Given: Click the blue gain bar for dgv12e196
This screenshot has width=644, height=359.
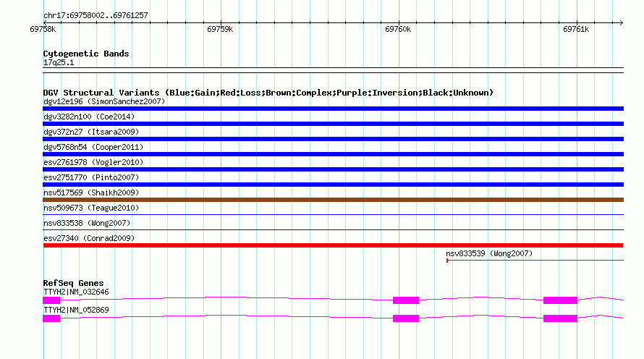Looking at the screenshot, I should pos(333,109).
